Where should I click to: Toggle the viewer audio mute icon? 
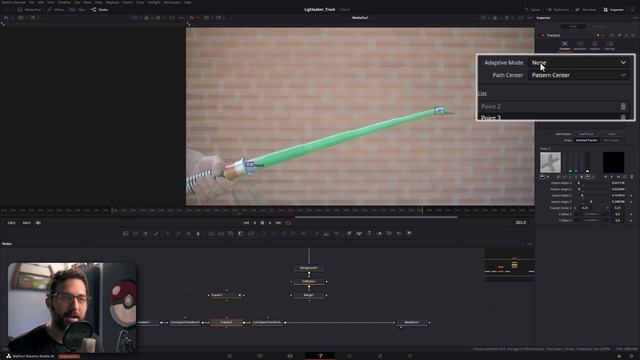38,223
